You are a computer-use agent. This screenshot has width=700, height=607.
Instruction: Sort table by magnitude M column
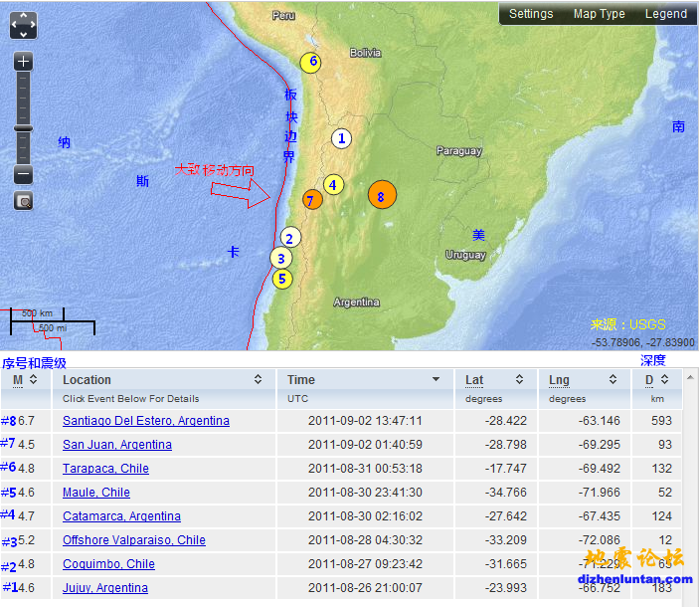[x=26, y=380]
